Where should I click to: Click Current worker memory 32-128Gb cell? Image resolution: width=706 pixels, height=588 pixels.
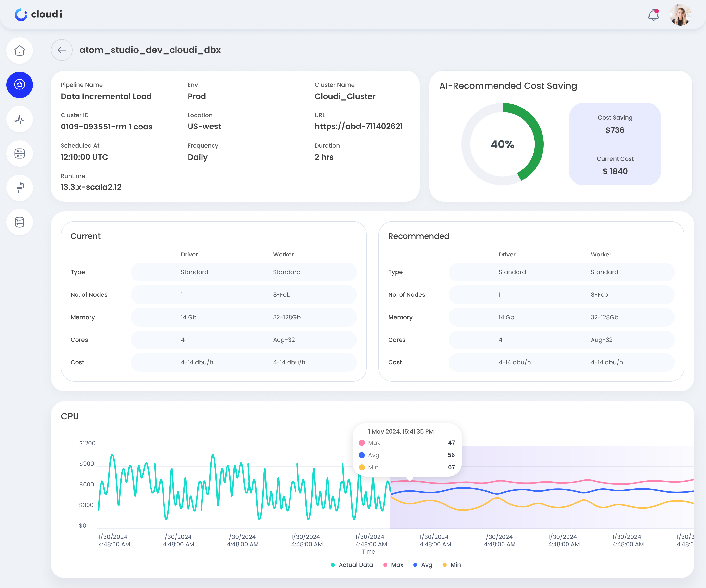click(x=287, y=317)
